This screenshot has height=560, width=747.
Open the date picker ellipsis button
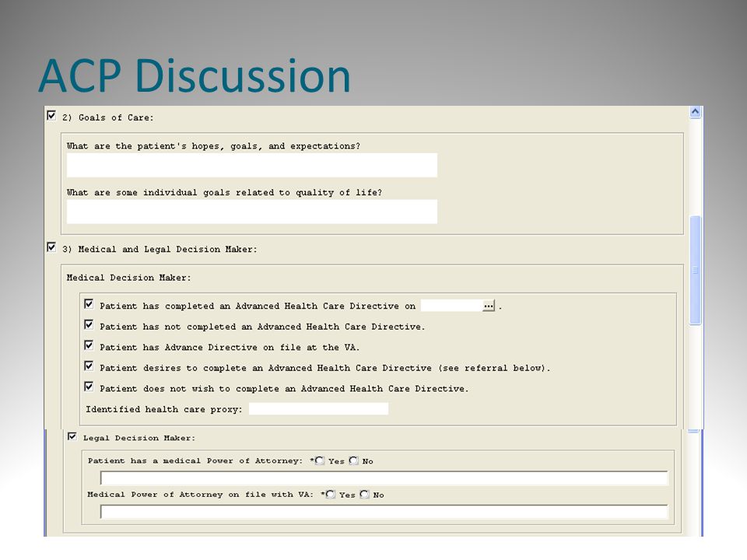[489, 306]
